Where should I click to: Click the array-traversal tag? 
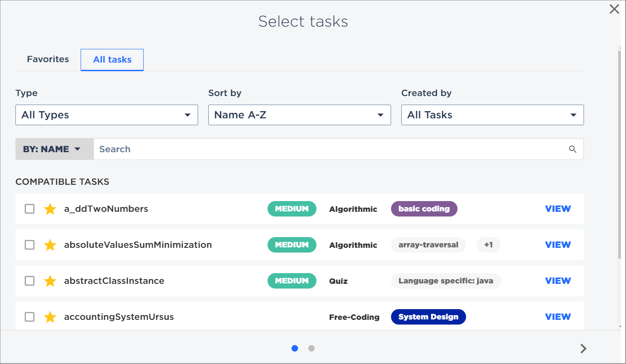click(x=428, y=245)
